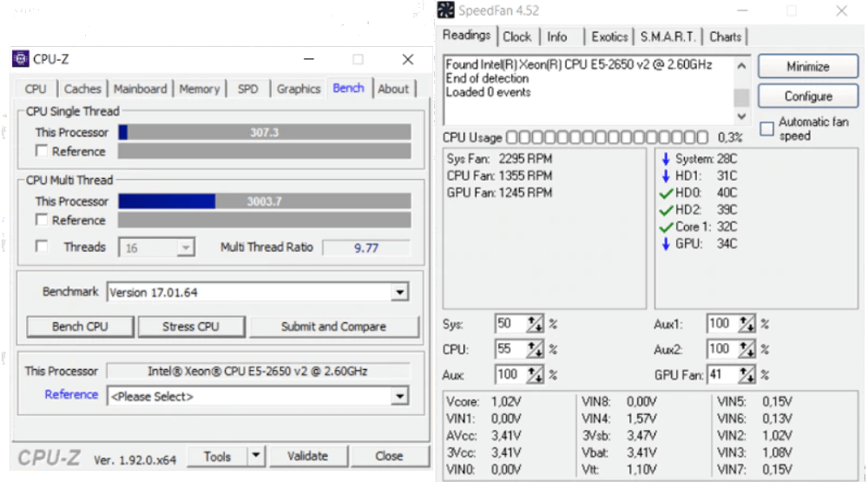Tick the Single Thread Reference checkbox

pyautogui.click(x=42, y=151)
